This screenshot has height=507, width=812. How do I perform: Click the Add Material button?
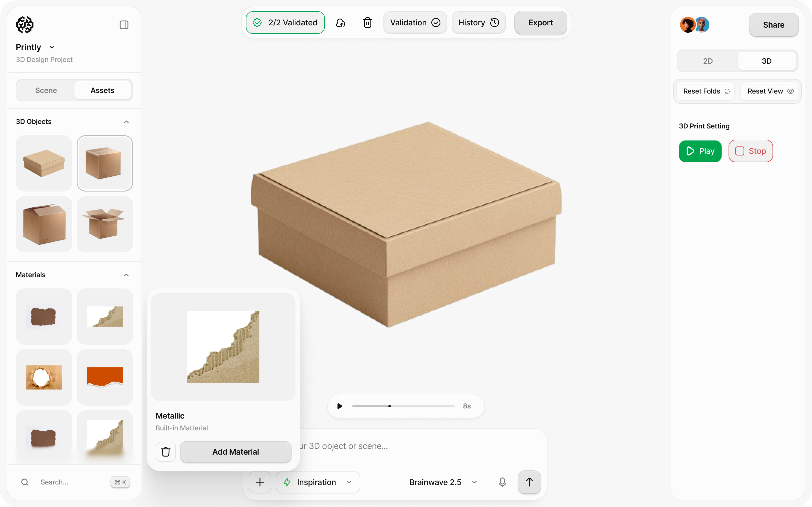235,452
